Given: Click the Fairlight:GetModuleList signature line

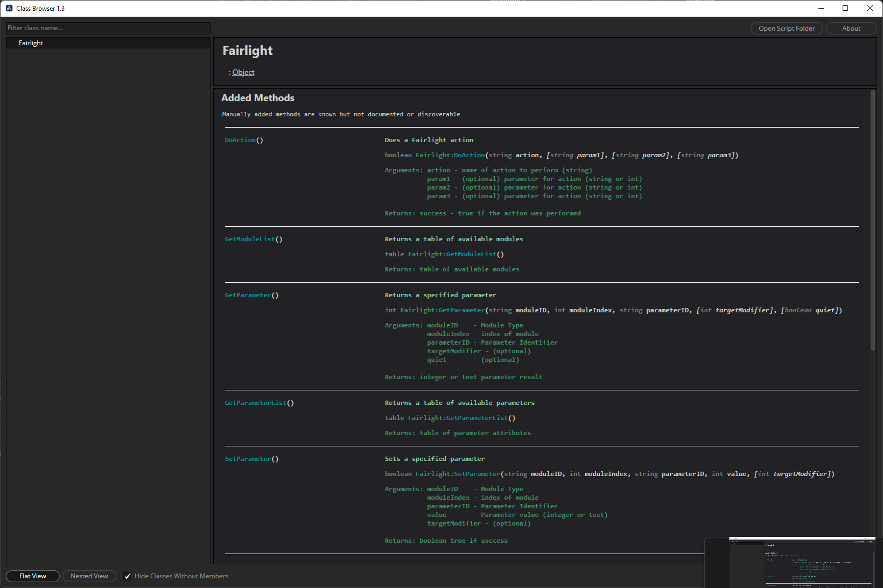Looking at the screenshot, I should point(444,254).
